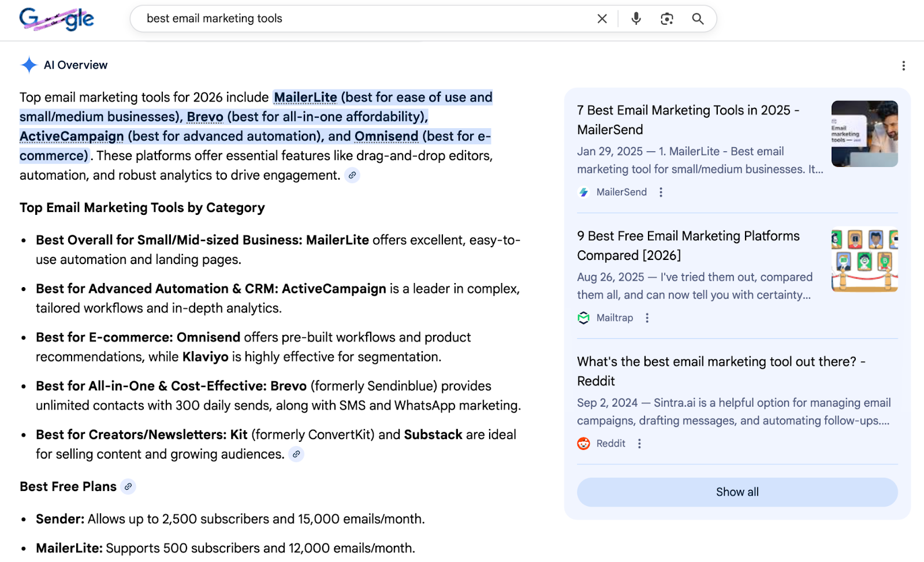Viewport: 924px width, 562px height.
Task: Clear the search query with X icon
Action: point(602,18)
